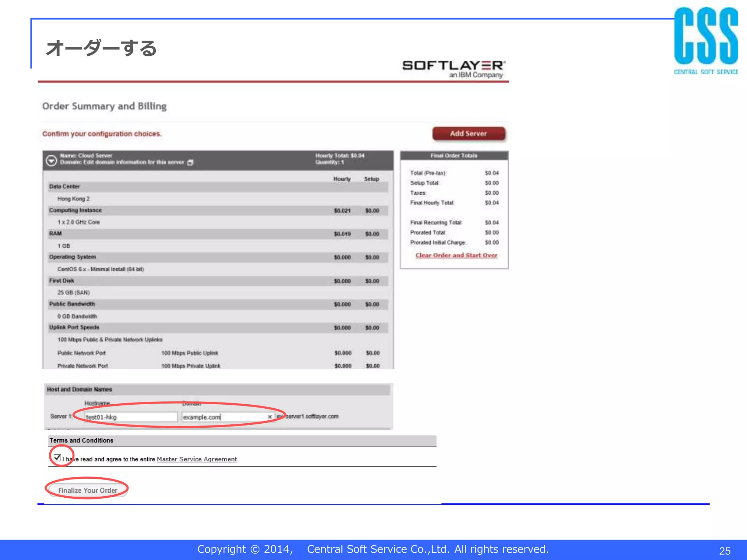Click the 100 Mbps Private Uplink text
Image resolution: width=747 pixels, height=560 pixels.
point(191,366)
